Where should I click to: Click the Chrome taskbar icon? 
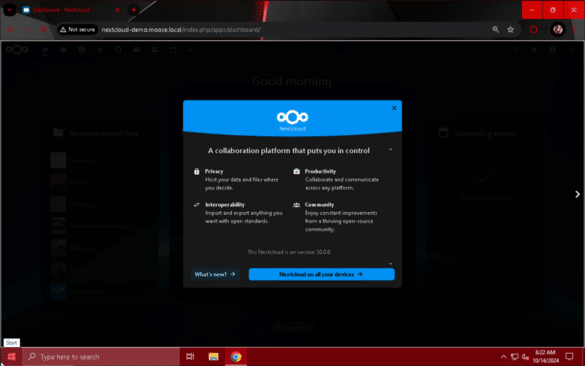(236, 357)
